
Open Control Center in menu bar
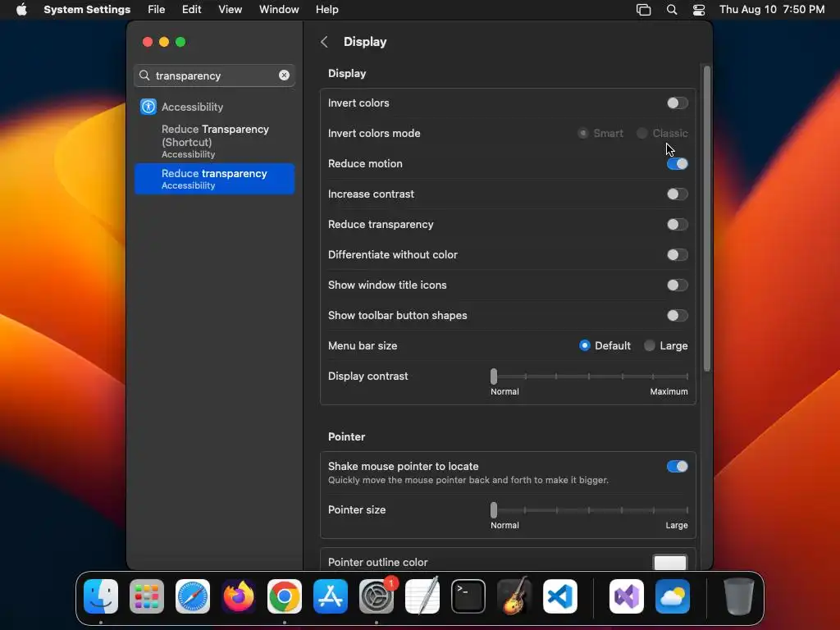pos(699,10)
